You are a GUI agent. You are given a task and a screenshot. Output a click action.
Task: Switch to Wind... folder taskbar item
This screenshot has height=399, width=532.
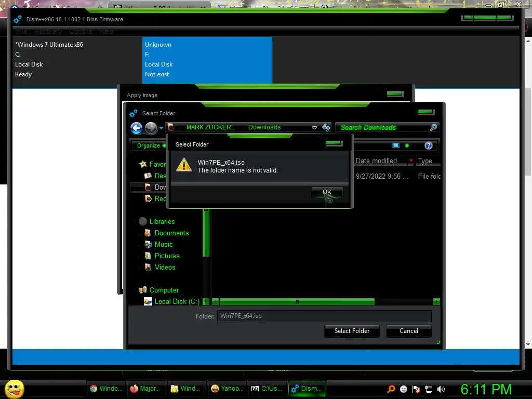[x=187, y=389]
